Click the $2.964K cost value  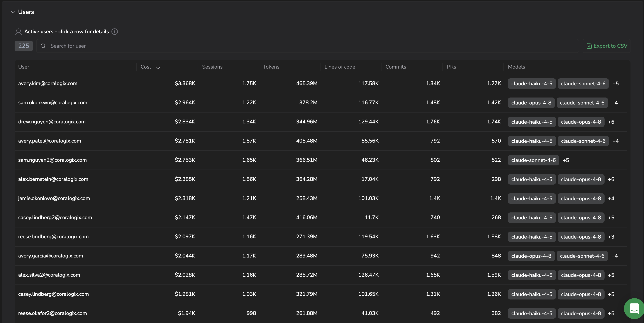[185, 103]
